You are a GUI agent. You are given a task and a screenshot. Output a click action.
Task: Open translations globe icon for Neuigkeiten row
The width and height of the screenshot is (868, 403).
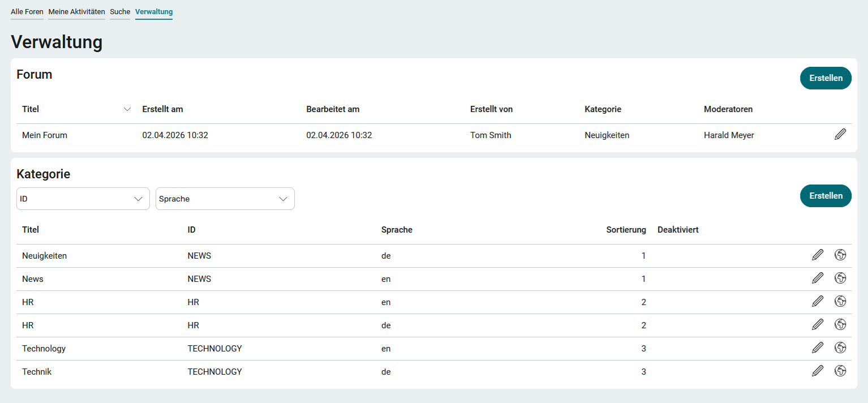click(x=840, y=255)
